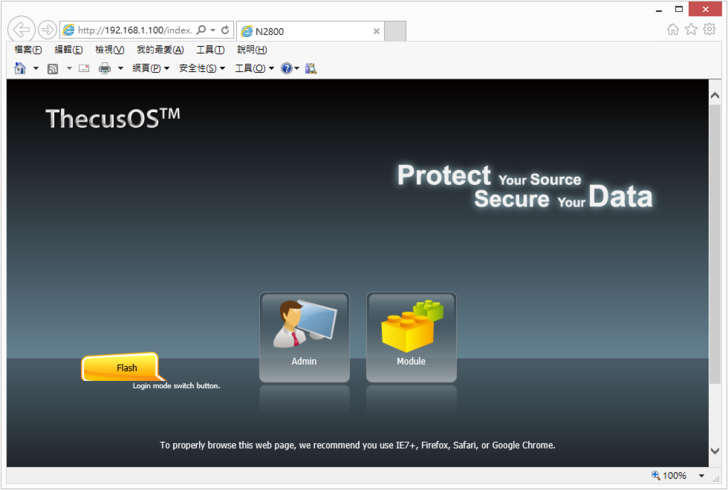The image size is (728, 490).
Task: Expand the 安全性(S) dropdown in command bar
Action: coord(201,68)
